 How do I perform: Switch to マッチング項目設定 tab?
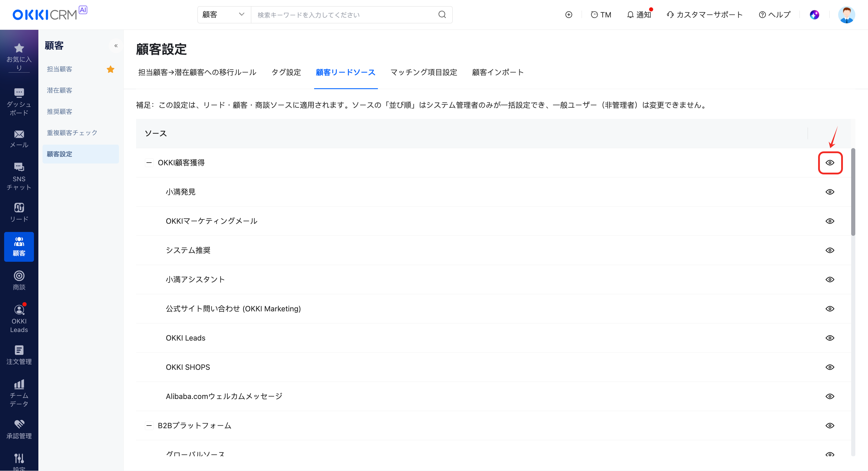424,72
